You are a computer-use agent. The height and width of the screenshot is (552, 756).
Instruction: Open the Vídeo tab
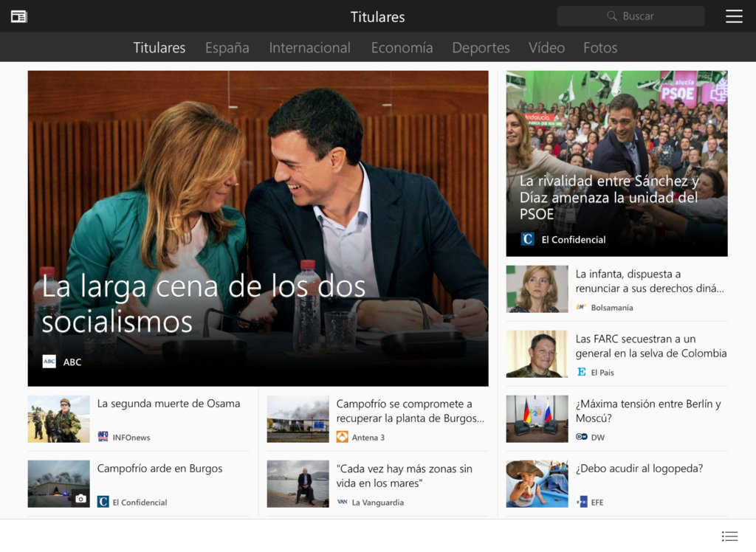[x=546, y=48]
